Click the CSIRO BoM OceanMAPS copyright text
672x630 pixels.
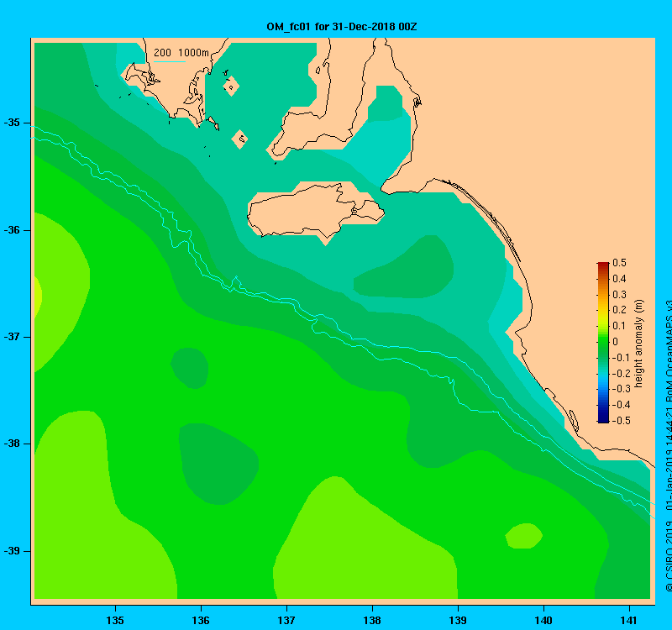(668, 446)
